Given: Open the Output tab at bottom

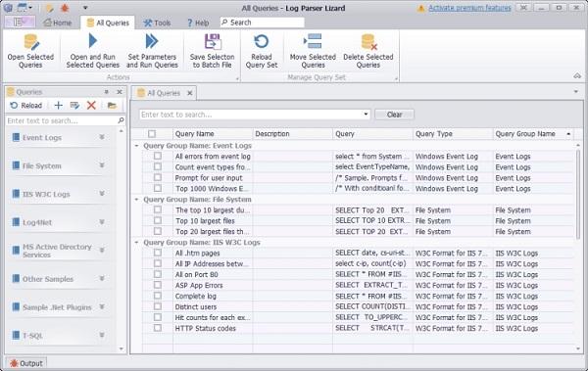Looking at the screenshot, I should pyautogui.click(x=26, y=363).
